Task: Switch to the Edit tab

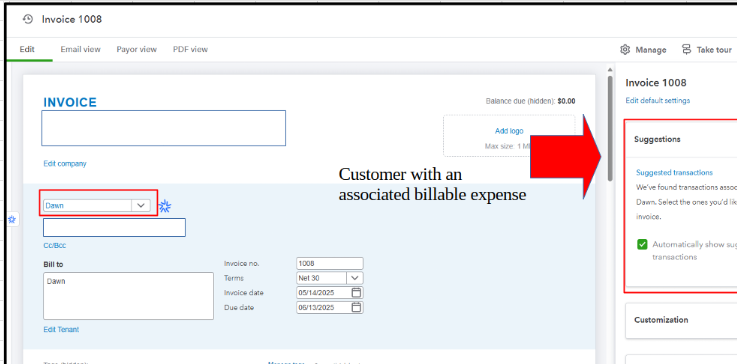Action: tap(27, 49)
